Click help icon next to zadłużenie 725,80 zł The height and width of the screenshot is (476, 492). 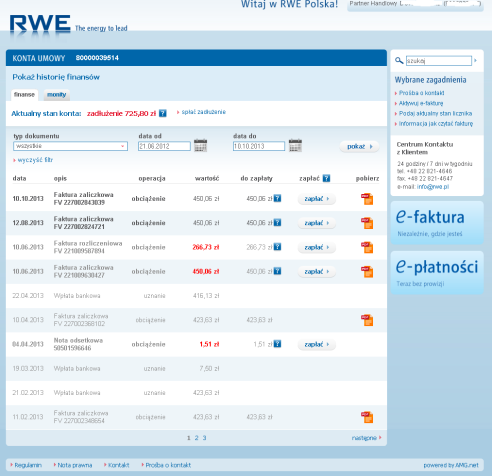[x=163, y=113]
